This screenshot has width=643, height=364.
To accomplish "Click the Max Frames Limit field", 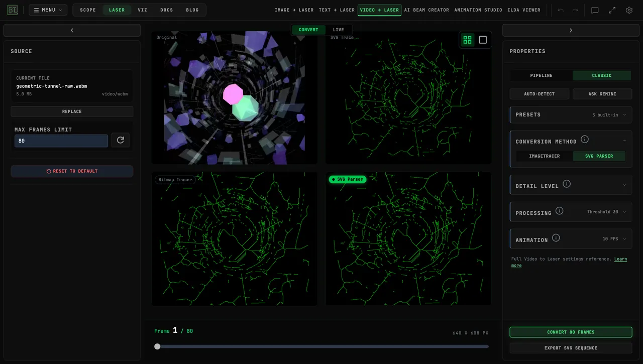I will click(x=61, y=141).
